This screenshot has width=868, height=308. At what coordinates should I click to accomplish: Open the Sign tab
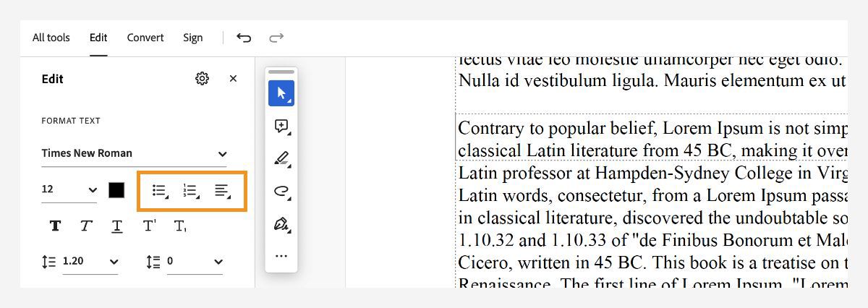(192, 38)
